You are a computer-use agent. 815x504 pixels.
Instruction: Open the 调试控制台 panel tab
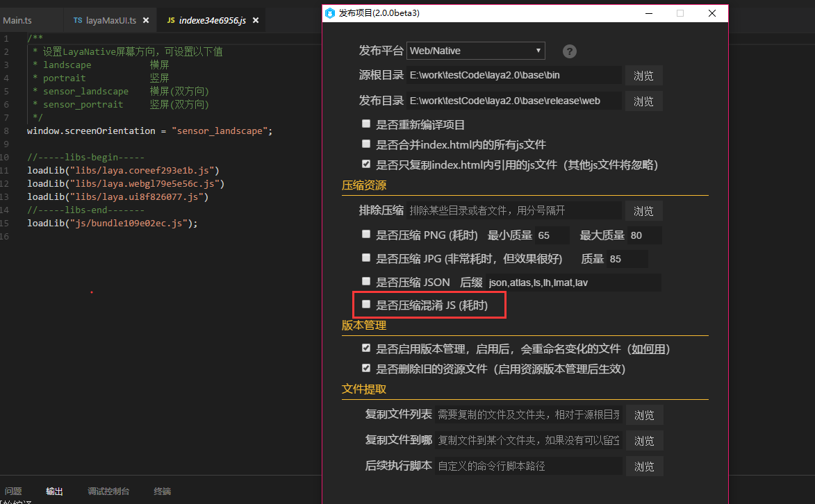pos(108,491)
